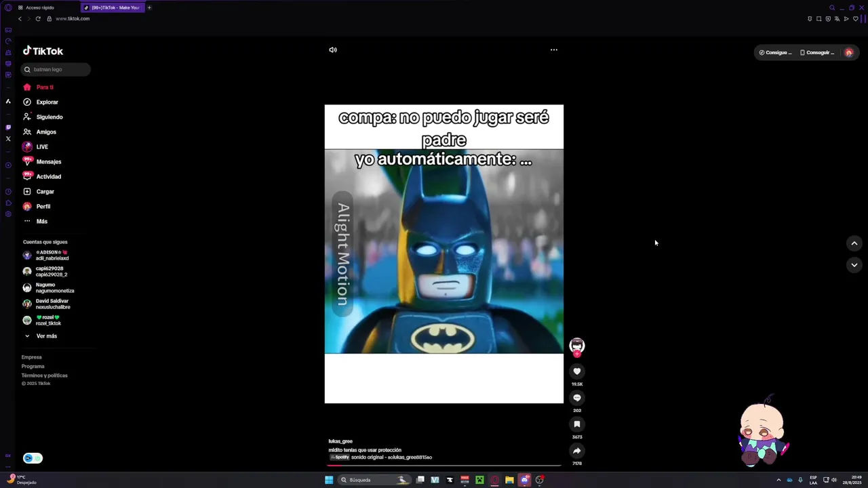Open Términos y políticas link

[x=45, y=375]
